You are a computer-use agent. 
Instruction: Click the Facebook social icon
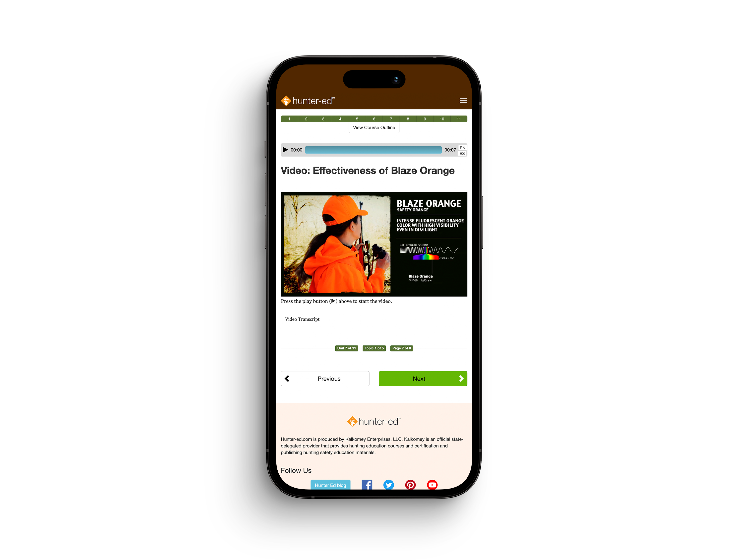pyautogui.click(x=367, y=485)
